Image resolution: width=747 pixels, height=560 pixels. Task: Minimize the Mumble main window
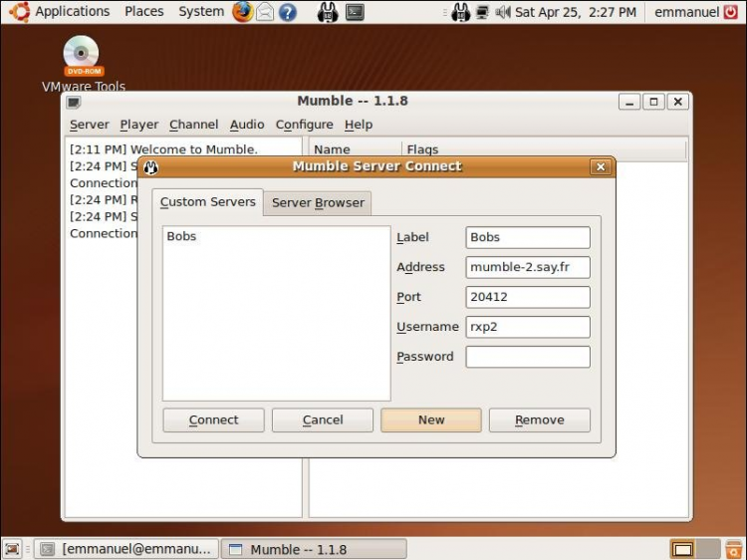point(629,102)
